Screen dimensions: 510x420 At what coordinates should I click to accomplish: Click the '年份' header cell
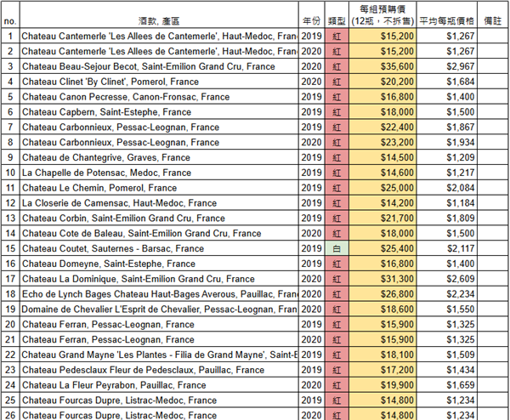(x=311, y=15)
